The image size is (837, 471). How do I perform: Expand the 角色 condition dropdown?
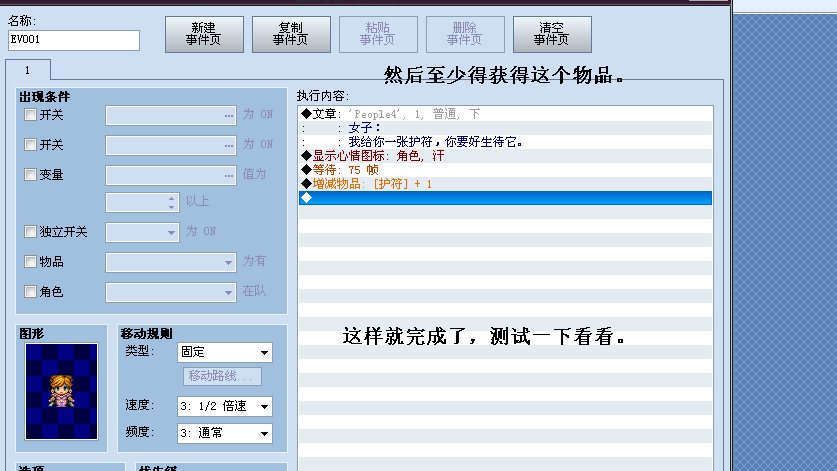(x=171, y=292)
